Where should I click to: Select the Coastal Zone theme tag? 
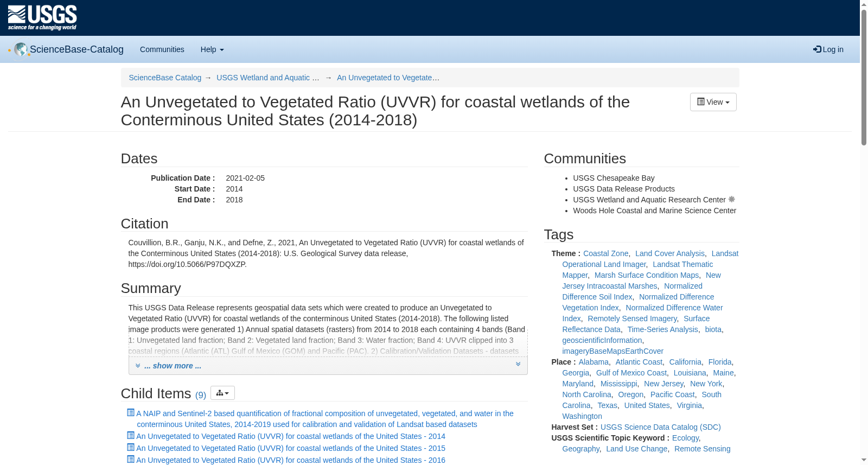point(605,253)
